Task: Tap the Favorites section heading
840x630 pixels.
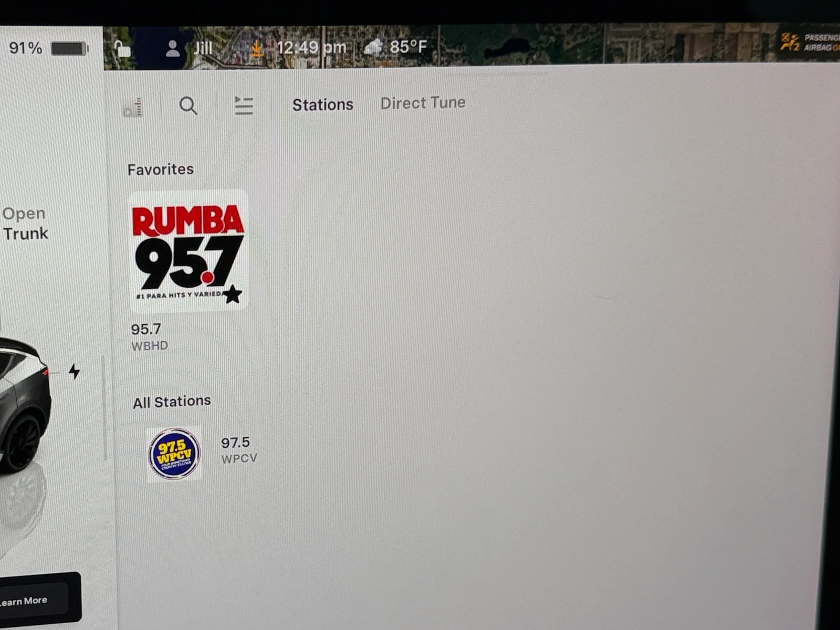Action: [x=160, y=169]
